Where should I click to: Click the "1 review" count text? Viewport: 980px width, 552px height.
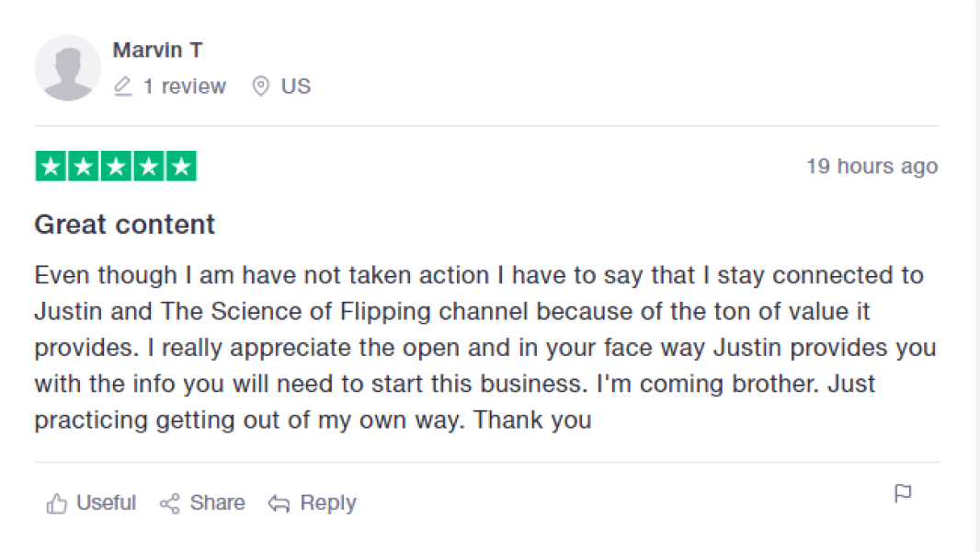coord(184,86)
